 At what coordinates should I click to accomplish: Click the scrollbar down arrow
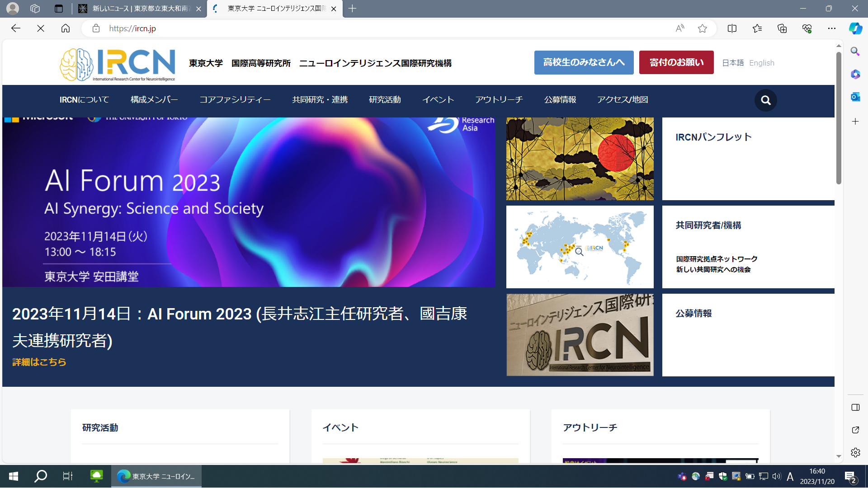839,456
